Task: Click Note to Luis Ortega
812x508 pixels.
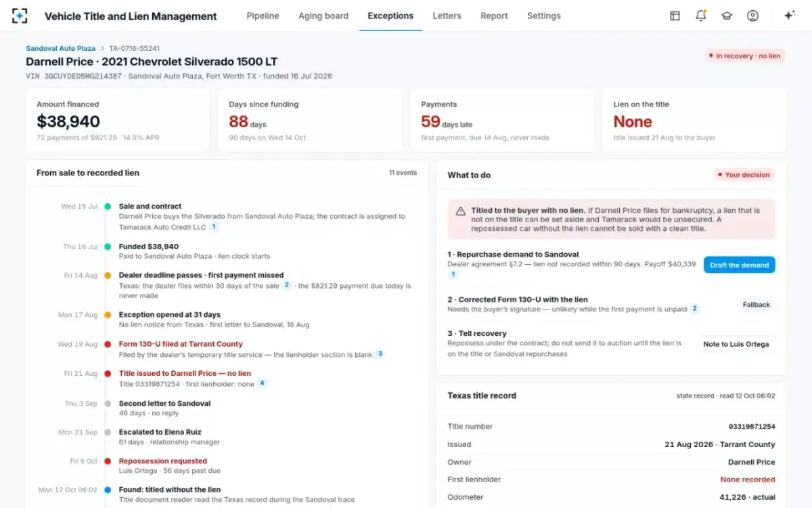Action: point(736,344)
